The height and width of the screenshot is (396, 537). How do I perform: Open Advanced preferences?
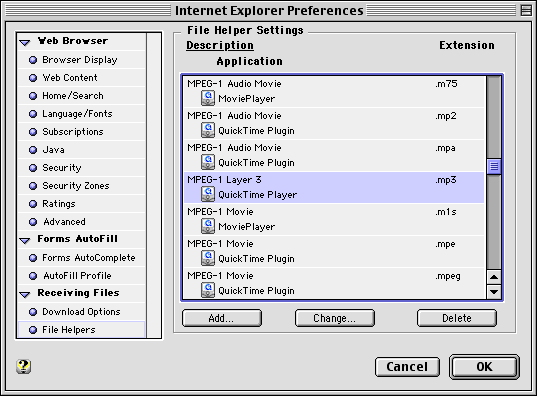coord(82,222)
